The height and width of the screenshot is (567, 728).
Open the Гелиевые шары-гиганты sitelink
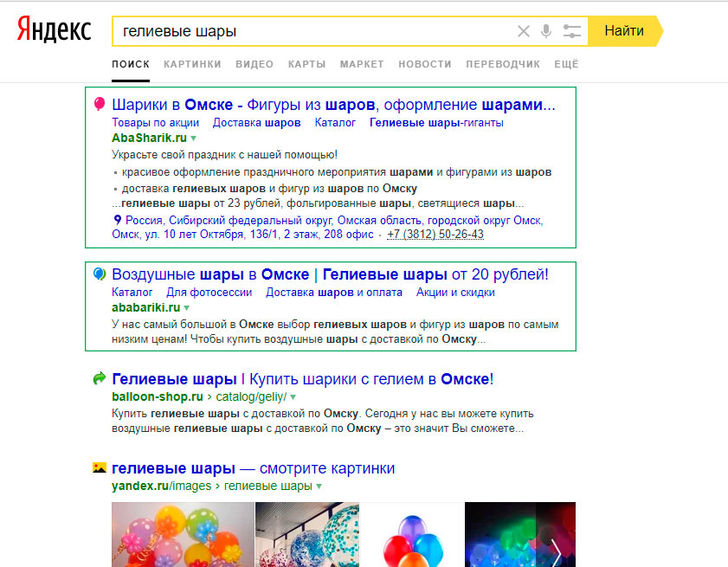click(436, 123)
